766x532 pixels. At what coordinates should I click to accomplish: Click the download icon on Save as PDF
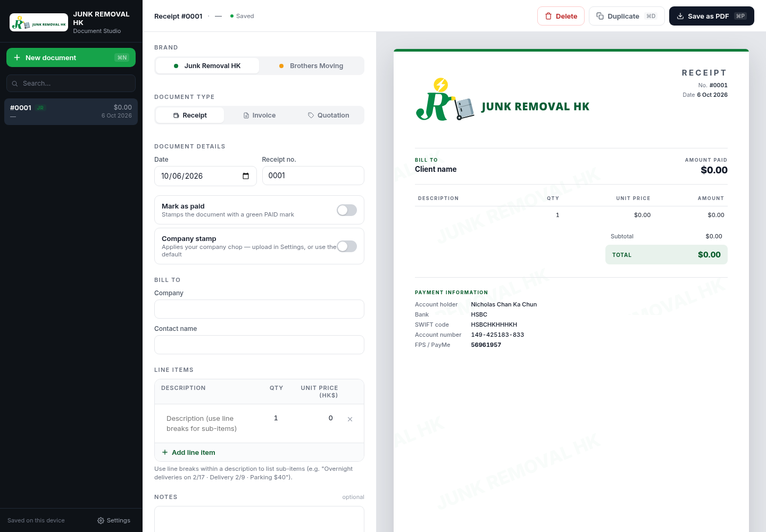(680, 16)
